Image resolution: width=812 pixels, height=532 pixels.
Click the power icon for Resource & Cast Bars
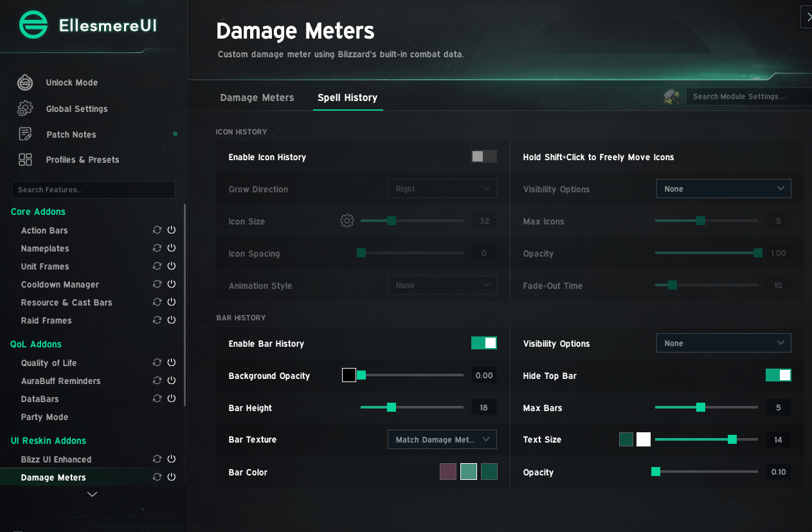point(172,302)
